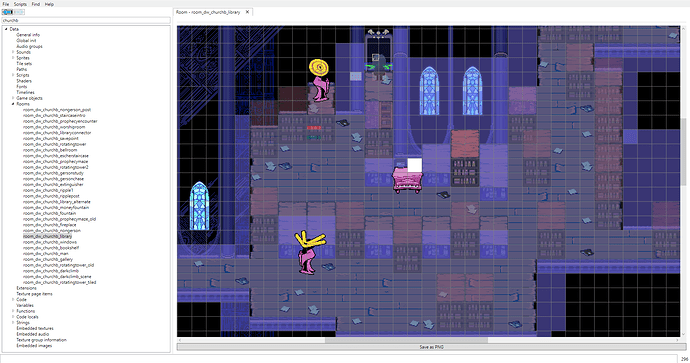Expand the Scripts tree node
The height and width of the screenshot is (363, 690).
pyautogui.click(x=13, y=75)
